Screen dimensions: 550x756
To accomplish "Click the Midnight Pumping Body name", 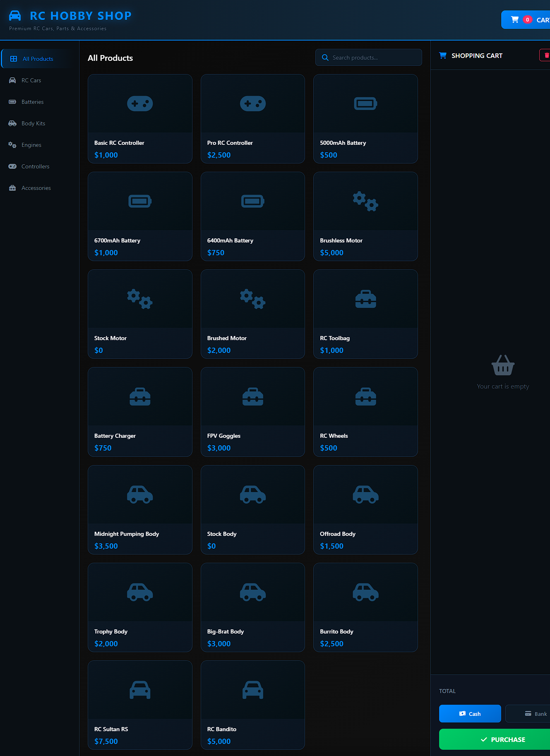I will click(x=127, y=534).
